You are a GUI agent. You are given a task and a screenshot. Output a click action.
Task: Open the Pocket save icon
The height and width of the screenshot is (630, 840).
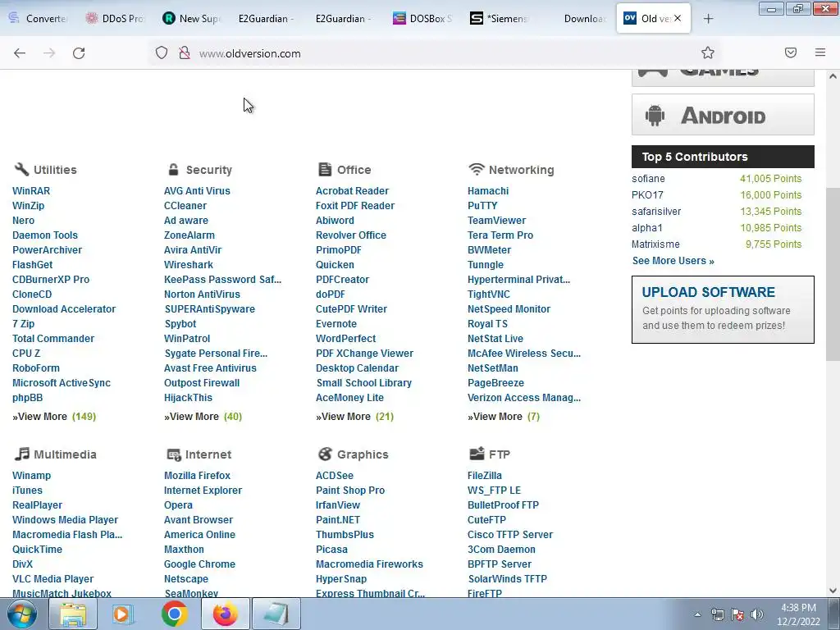791,52
